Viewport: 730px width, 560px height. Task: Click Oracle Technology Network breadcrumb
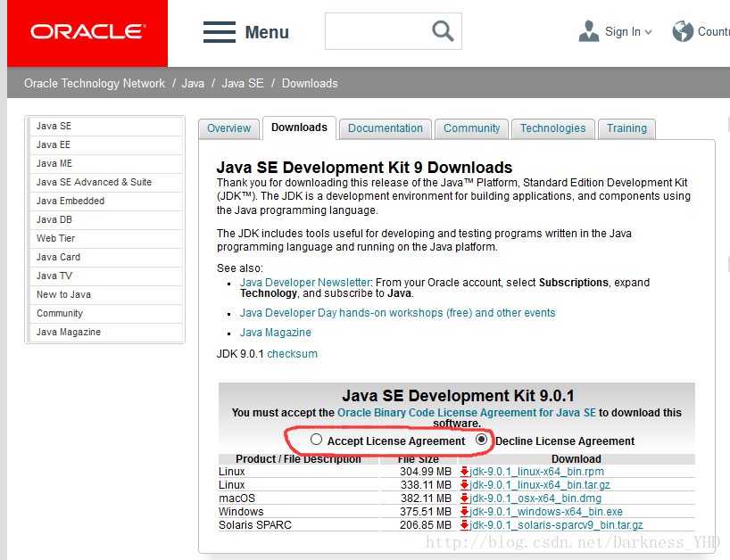(95, 83)
